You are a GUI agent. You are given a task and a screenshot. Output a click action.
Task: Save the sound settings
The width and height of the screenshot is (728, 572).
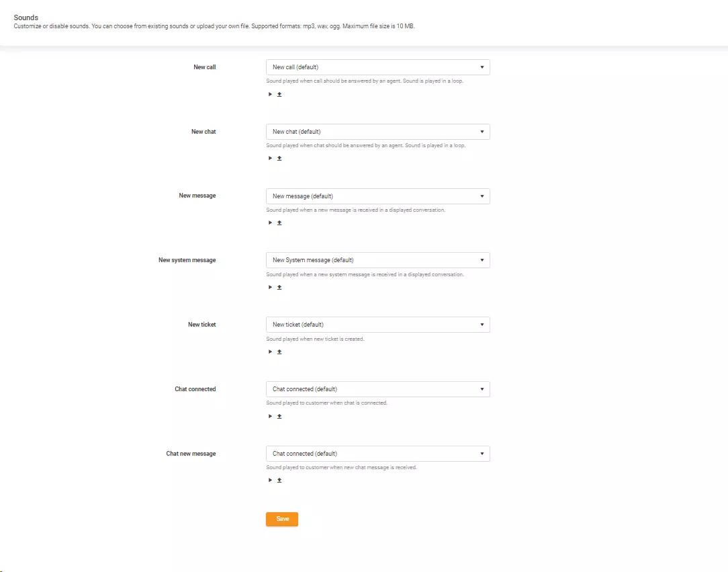click(x=281, y=519)
